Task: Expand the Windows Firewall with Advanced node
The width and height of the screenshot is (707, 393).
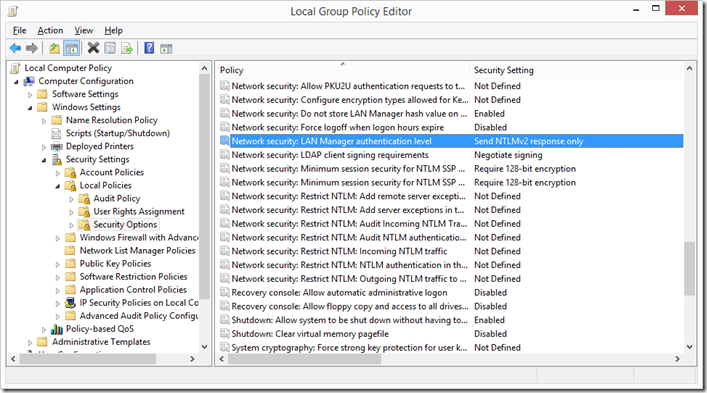Action: pos(58,238)
